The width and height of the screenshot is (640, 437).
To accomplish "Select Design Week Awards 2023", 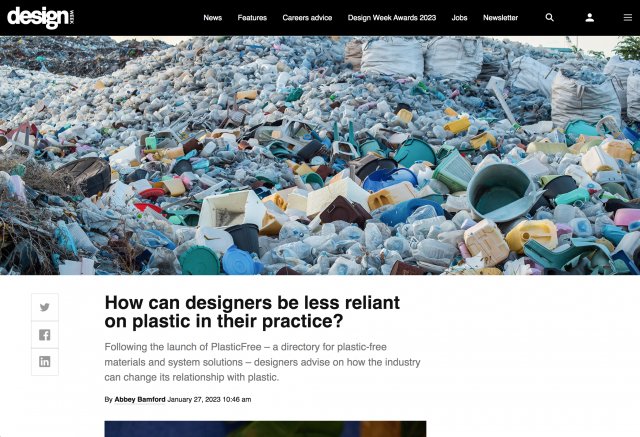I will 392,18.
